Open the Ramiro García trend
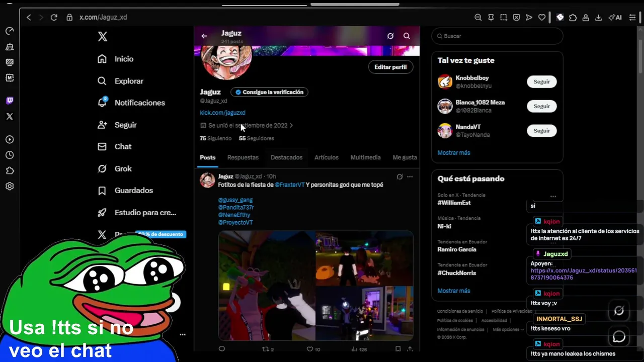This screenshot has height=362, width=644. coord(457,249)
